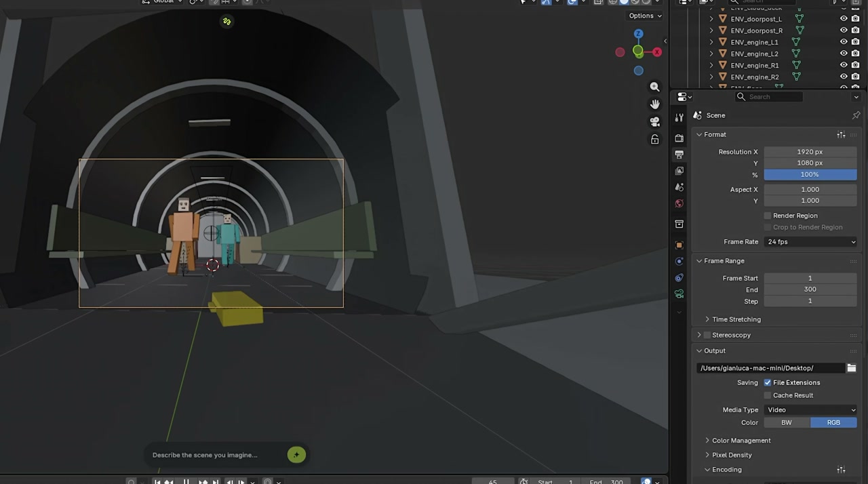Click the viewport zoom magnifier icon

(x=654, y=87)
